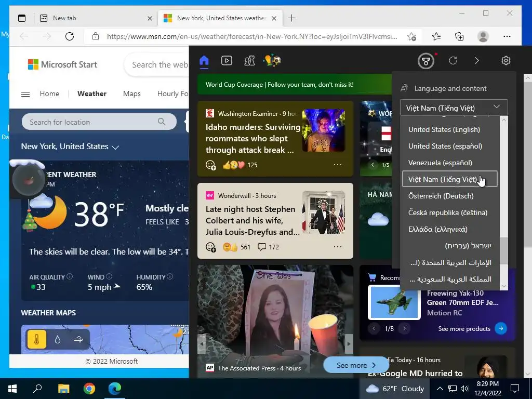Image resolution: width=532 pixels, height=399 pixels.
Task: Open Idaho murders article headline
Action: point(252,138)
